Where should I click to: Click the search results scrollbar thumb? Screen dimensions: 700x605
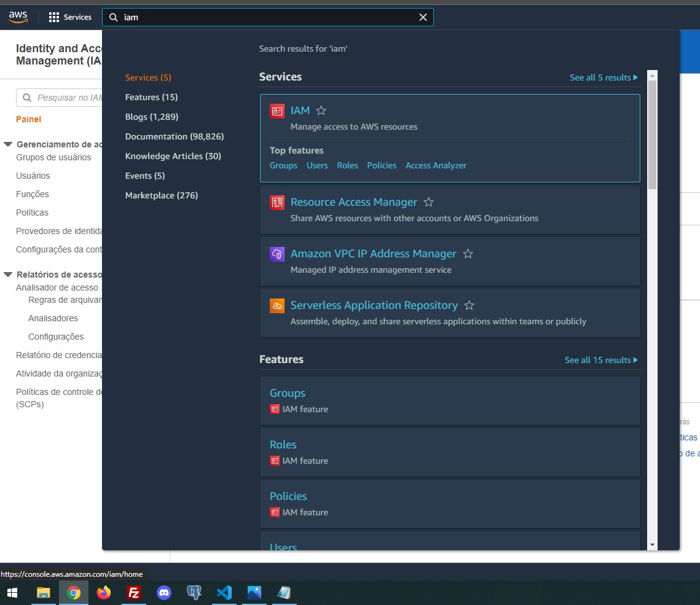[652, 135]
